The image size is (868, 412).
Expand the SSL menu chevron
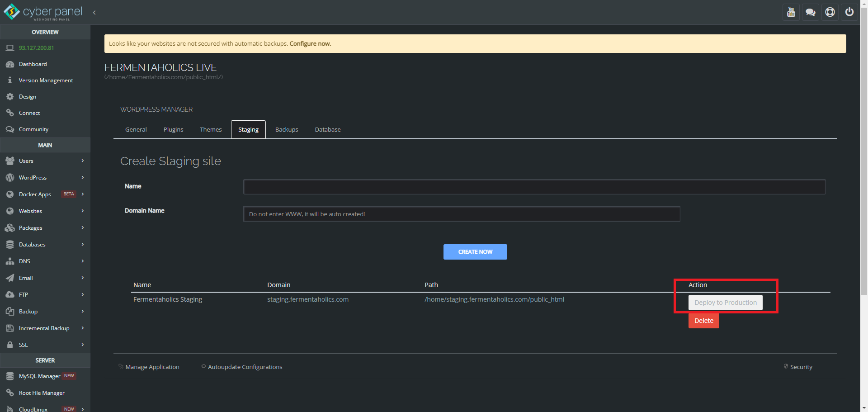[x=83, y=345]
